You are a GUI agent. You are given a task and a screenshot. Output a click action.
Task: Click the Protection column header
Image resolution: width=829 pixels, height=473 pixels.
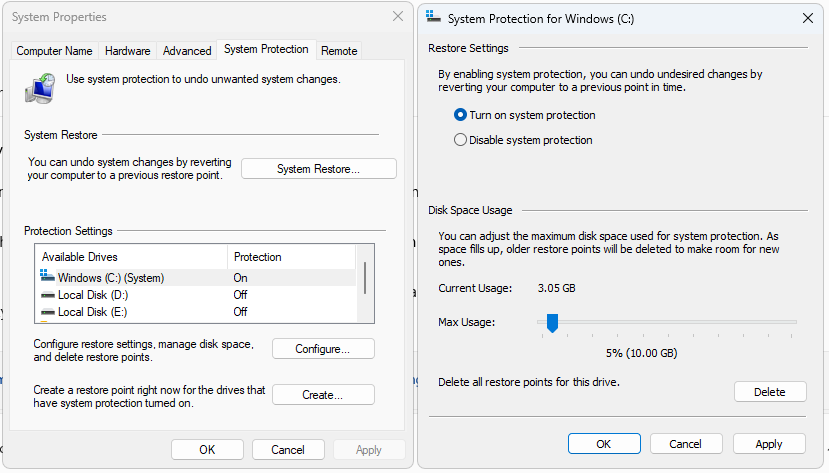pyautogui.click(x=292, y=257)
